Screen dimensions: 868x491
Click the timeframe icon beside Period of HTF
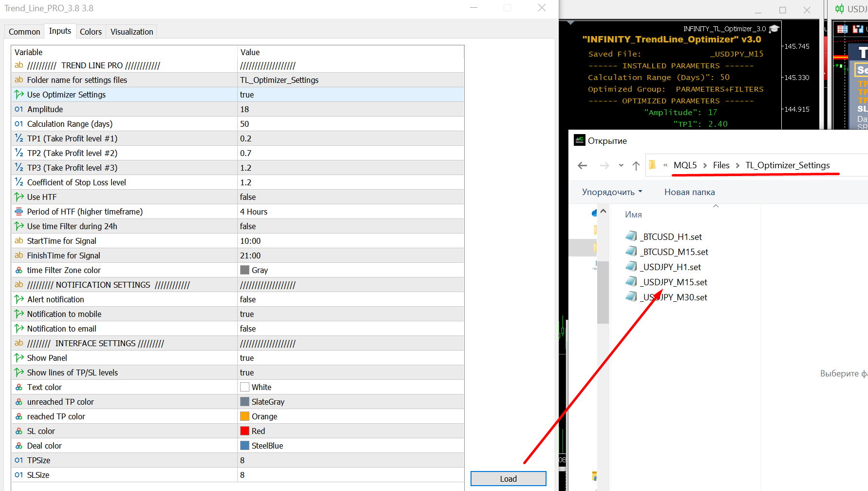(x=19, y=212)
